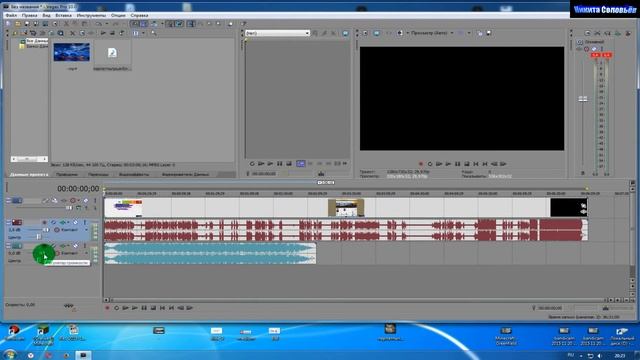Toggle Automatic Crossfades in the main toolbar
This screenshot has height=360, width=640.
144,24
